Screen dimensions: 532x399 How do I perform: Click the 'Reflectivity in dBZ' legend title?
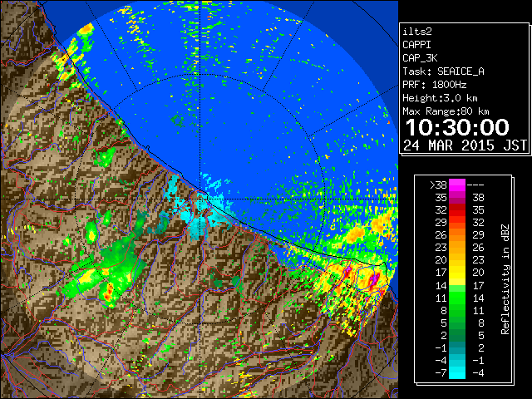pyautogui.click(x=505, y=279)
